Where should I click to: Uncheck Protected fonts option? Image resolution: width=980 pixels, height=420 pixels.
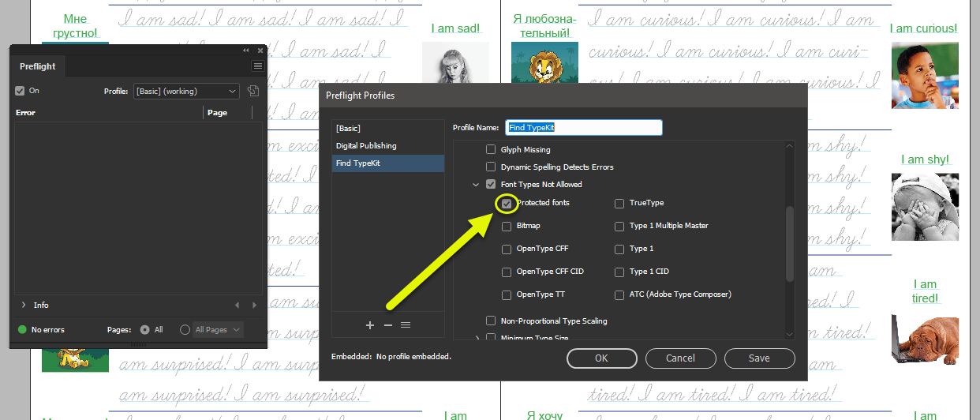[x=507, y=204]
